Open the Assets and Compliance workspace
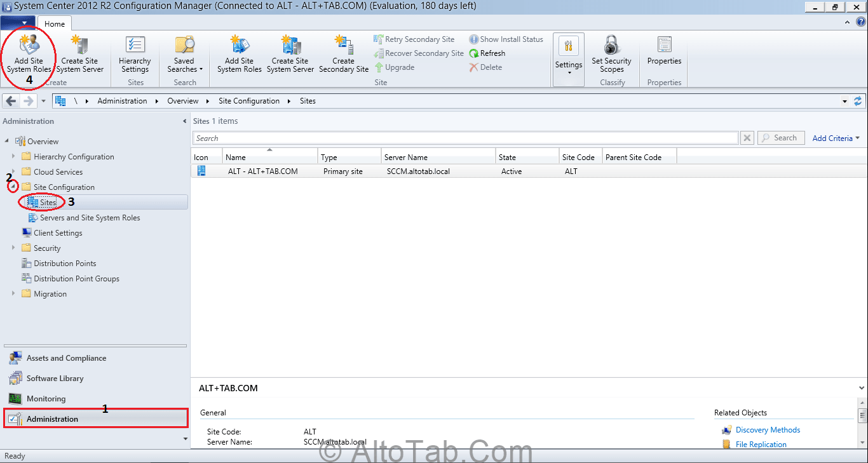The image size is (868, 463). coord(95,358)
